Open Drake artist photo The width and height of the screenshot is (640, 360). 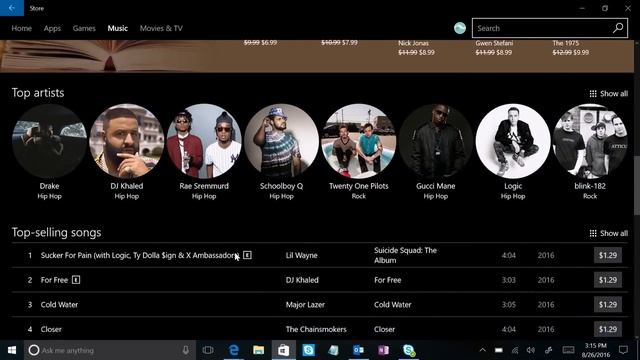[49, 141]
